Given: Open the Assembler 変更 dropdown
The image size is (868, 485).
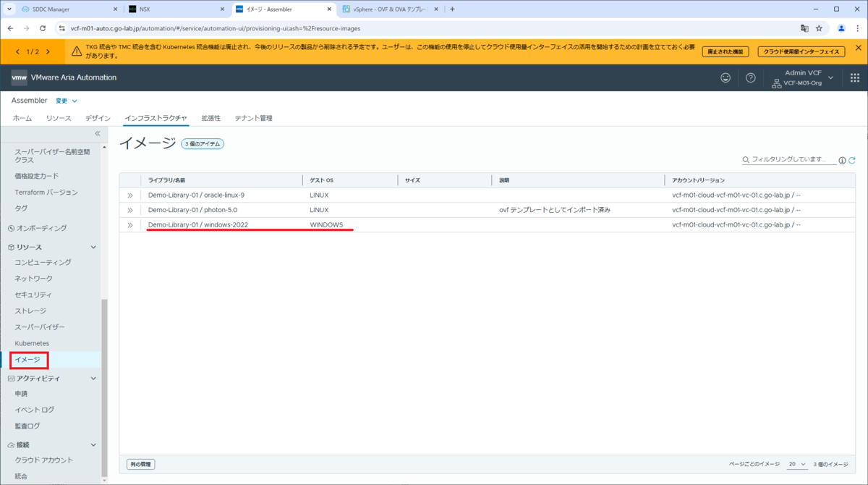Looking at the screenshot, I should (x=67, y=101).
